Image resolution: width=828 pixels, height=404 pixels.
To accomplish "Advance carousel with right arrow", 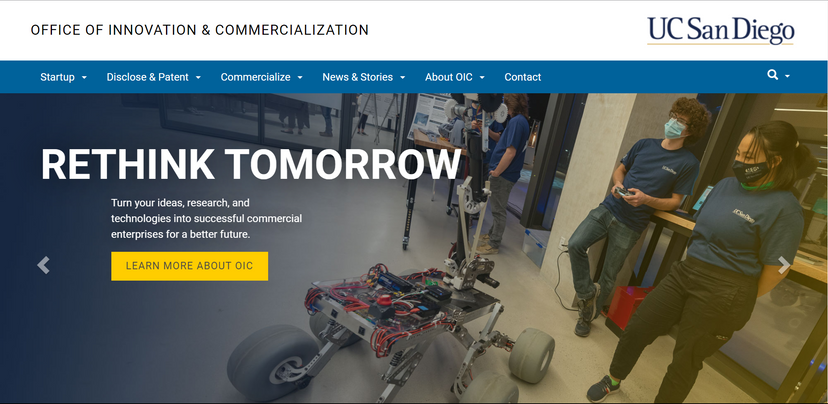I will click(x=784, y=265).
